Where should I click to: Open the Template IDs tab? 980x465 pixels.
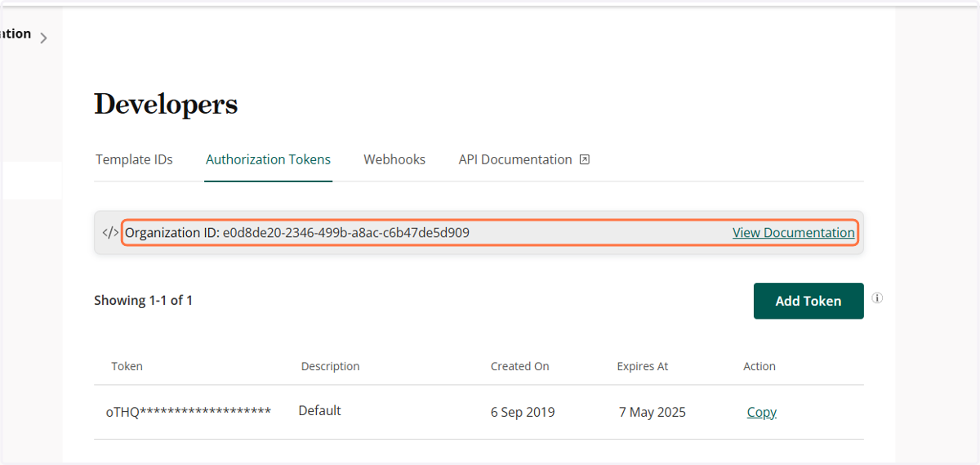(x=134, y=159)
